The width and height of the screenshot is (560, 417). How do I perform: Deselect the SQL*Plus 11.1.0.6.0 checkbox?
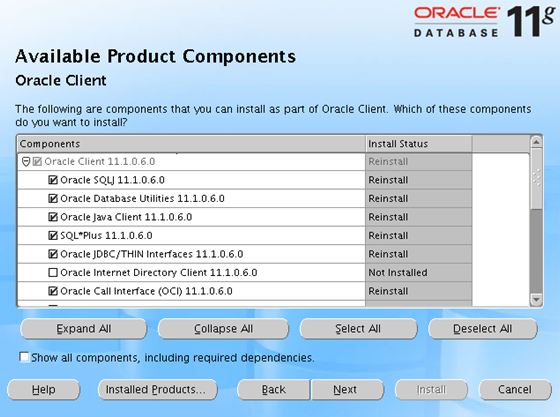[52, 236]
